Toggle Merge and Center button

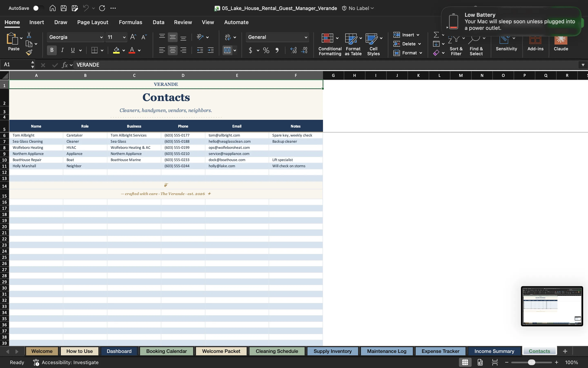[227, 50]
